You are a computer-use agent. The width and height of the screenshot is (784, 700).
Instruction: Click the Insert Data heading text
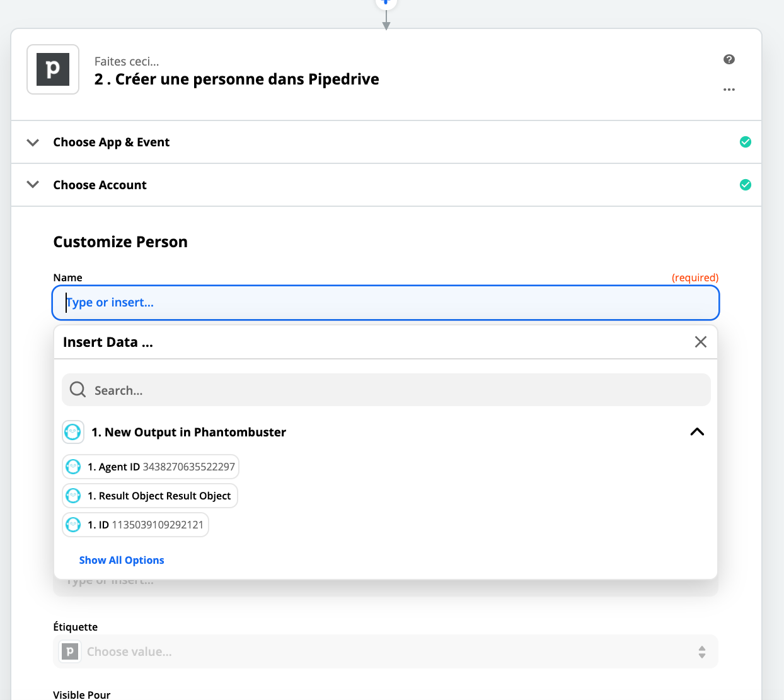(108, 342)
